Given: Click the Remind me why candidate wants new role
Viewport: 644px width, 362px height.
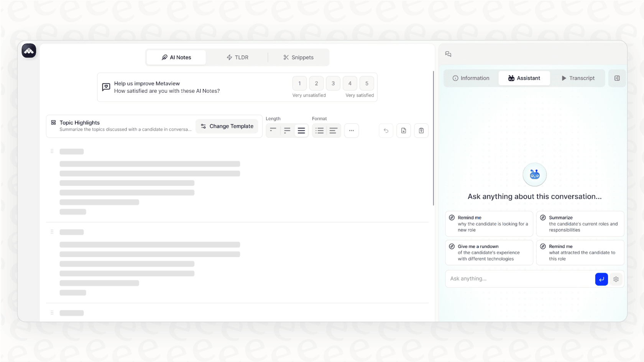Looking at the screenshot, I should point(489,223).
